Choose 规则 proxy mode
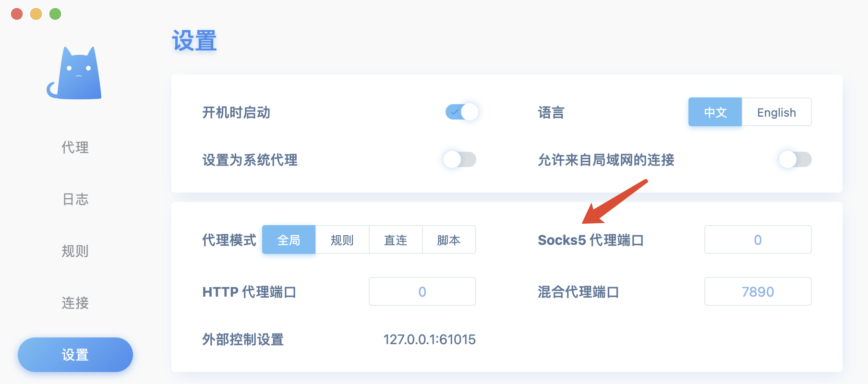The height and width of the screenshot is (384, 868). pos(342,240)
